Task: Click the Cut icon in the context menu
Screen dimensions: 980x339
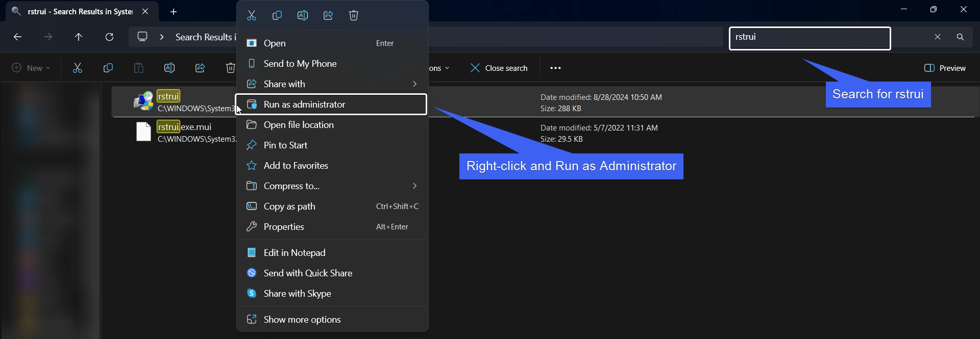Action: coord(252,16)
